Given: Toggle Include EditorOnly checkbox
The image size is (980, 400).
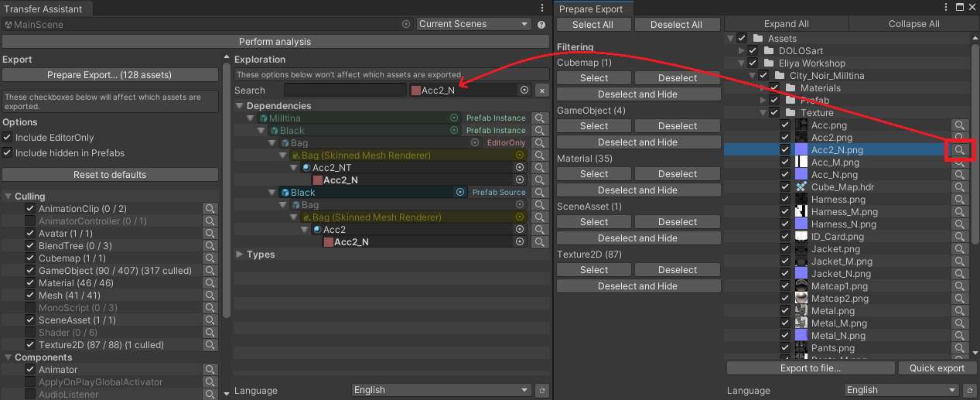Looking at the screenshot, I should [x=8, y=138].
